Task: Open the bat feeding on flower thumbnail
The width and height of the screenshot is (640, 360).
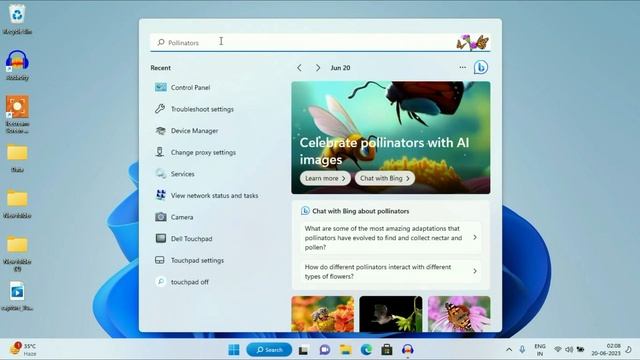Action: (x=391, y=314)
